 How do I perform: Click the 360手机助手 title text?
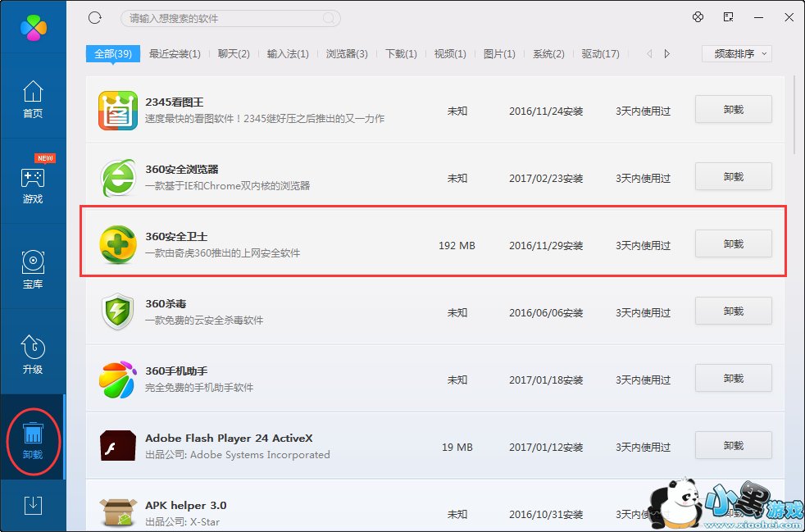(176, 371)
